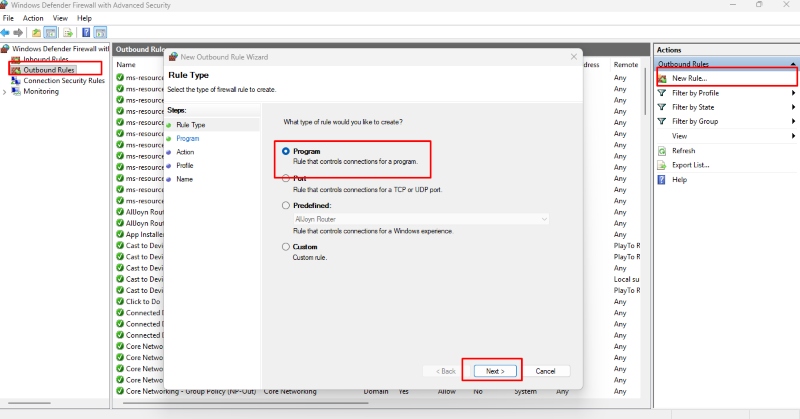Viewport: 800px width, 419px height.
Task: Click the Export List toolbar icon
Action: point(67,32)
